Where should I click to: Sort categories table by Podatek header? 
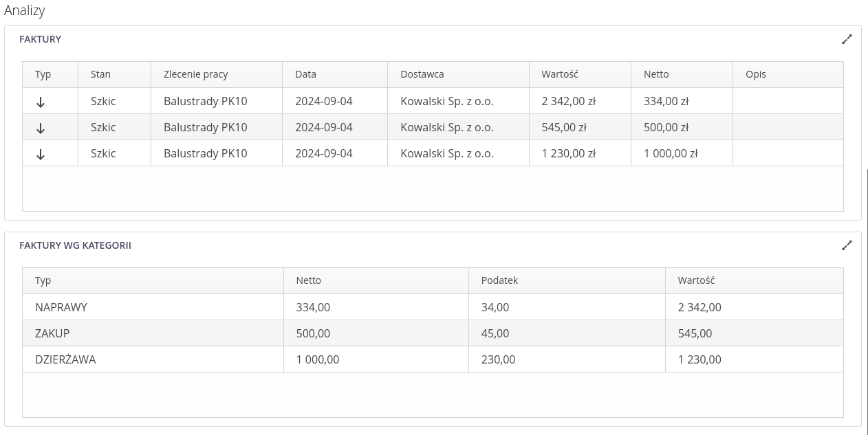pos(499,280)
